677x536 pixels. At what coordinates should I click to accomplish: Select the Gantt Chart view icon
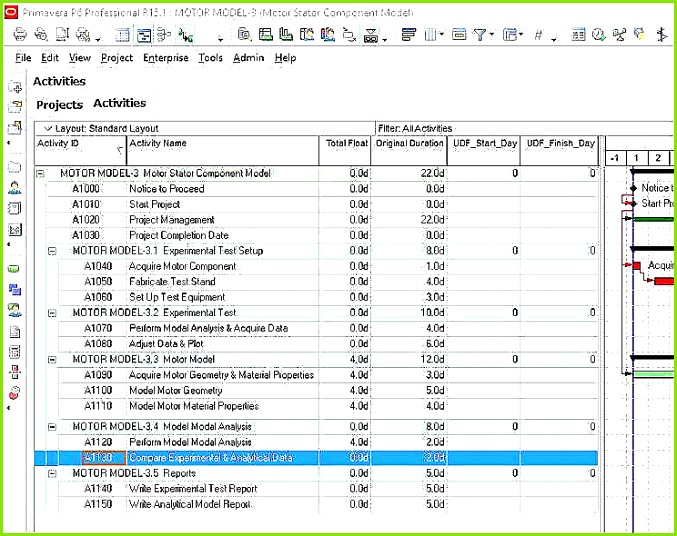pyautogui.click(x=144, y=35)
